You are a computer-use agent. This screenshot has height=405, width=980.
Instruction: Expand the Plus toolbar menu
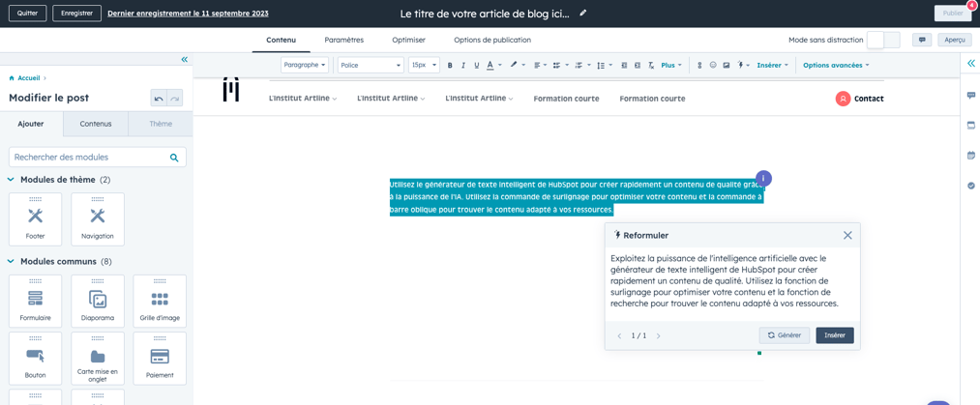click(670, 65)
